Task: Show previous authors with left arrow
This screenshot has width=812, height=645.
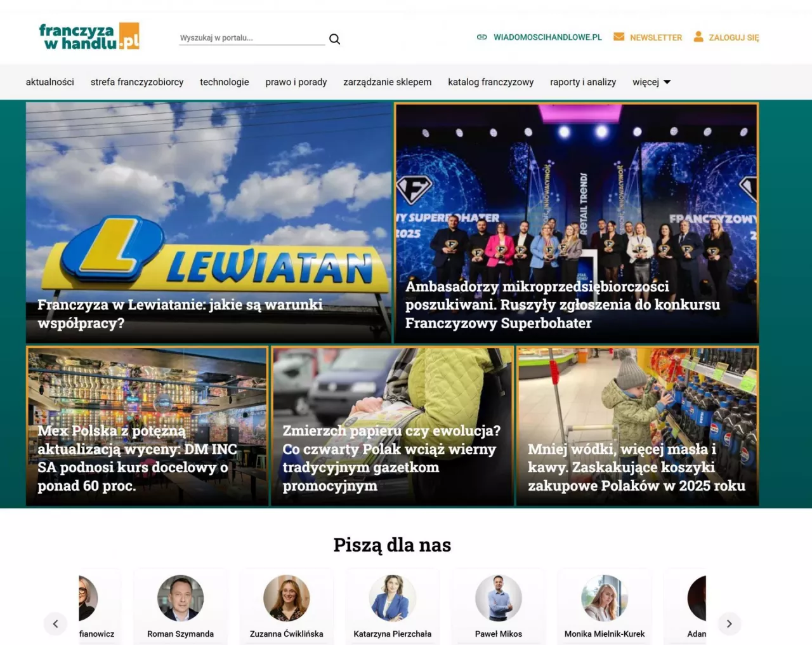Action: pyautogui.click(x=55, y=623)
